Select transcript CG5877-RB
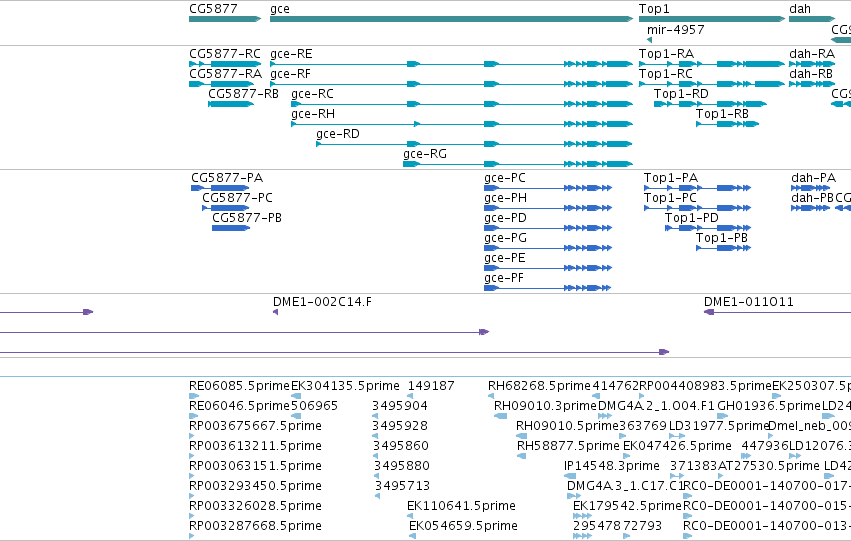This screenshot has height=541, width=851. [x=231, y=104]
